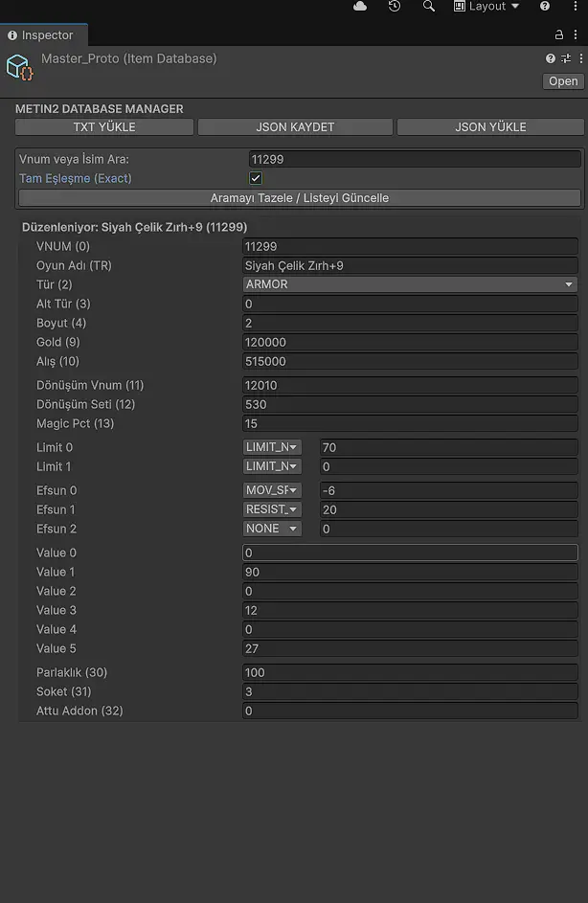Image resolution: width=588 pixels, height=903 pixels.
Task: Open the Limit 0 type dropdown
Action: (273, 447)
